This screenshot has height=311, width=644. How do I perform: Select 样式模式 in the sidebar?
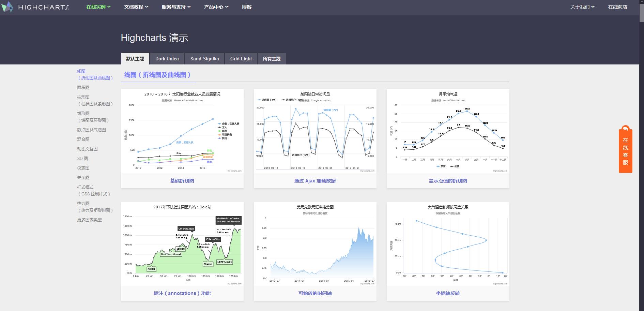(x=94, y=191)
